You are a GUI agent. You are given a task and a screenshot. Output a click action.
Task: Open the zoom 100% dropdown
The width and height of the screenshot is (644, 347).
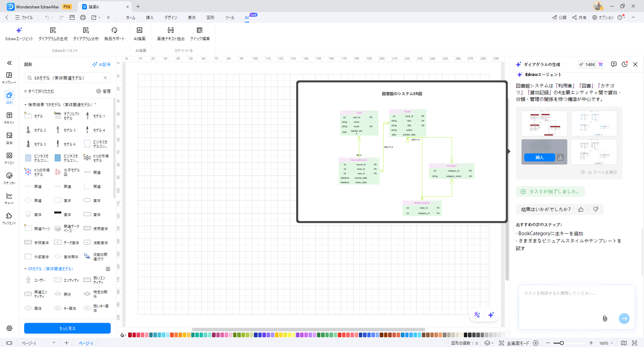point(612,343)
